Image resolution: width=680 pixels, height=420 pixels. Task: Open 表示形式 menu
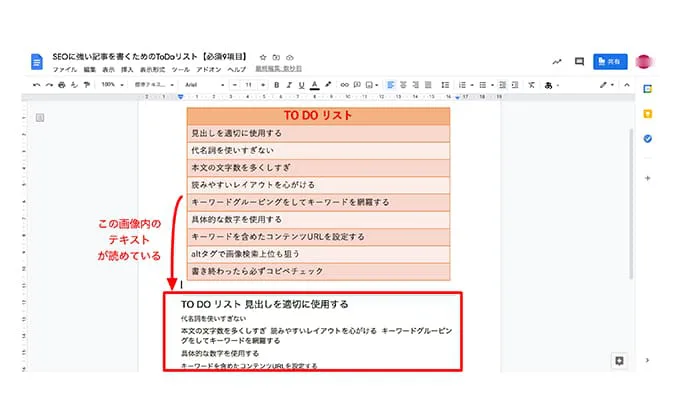152,69
